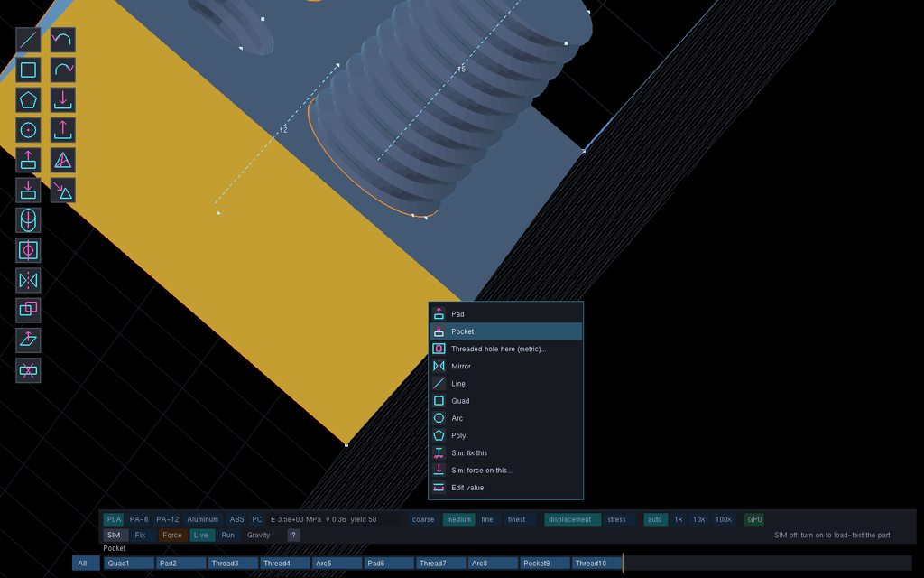The width and height of the screenshot is (924, 578).
Task: Click the Pad extrude tool in the toolbar
Action: pos(28,161)
